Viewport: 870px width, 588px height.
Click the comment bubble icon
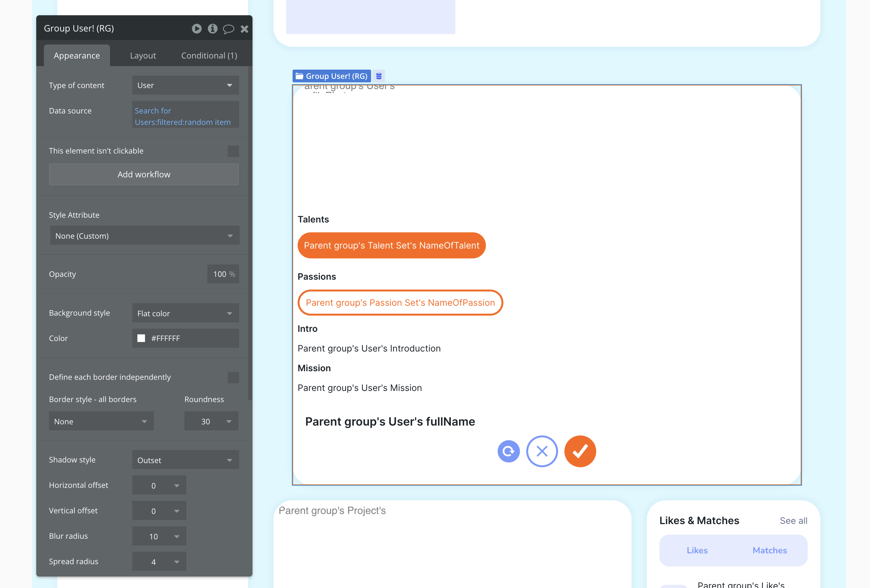pyautogui.click(x=228, y=29)
